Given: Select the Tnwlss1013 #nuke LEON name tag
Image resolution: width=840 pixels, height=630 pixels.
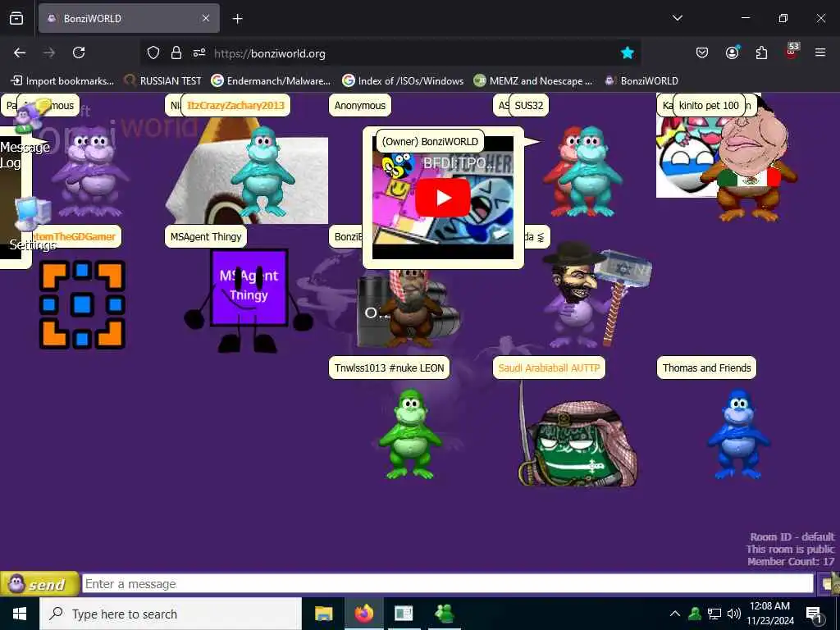Looking at the screenshot, I should click(x=390, y=367).
